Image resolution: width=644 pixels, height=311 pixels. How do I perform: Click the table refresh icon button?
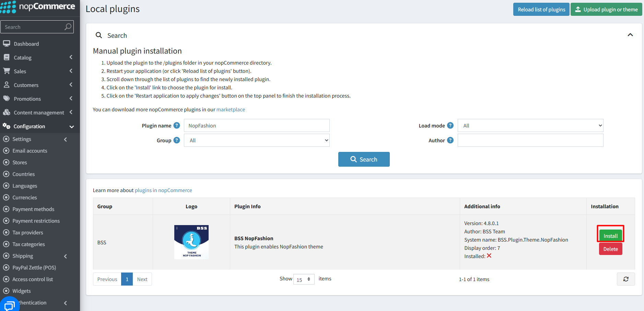pos(626,279)
